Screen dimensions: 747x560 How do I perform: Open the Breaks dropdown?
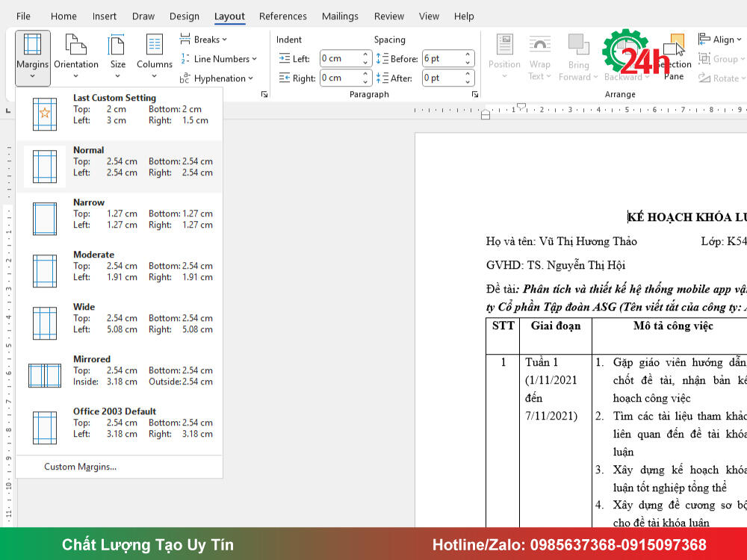coord(203,40)
